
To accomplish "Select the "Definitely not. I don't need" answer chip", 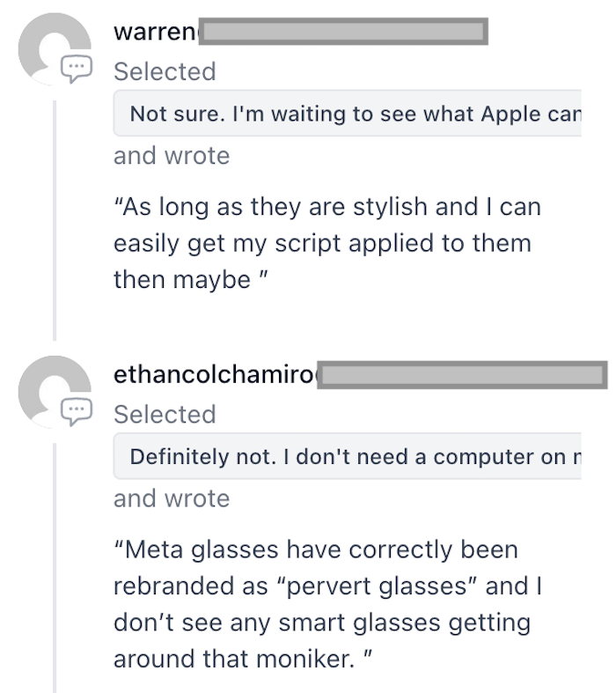I will coord(347,457).
